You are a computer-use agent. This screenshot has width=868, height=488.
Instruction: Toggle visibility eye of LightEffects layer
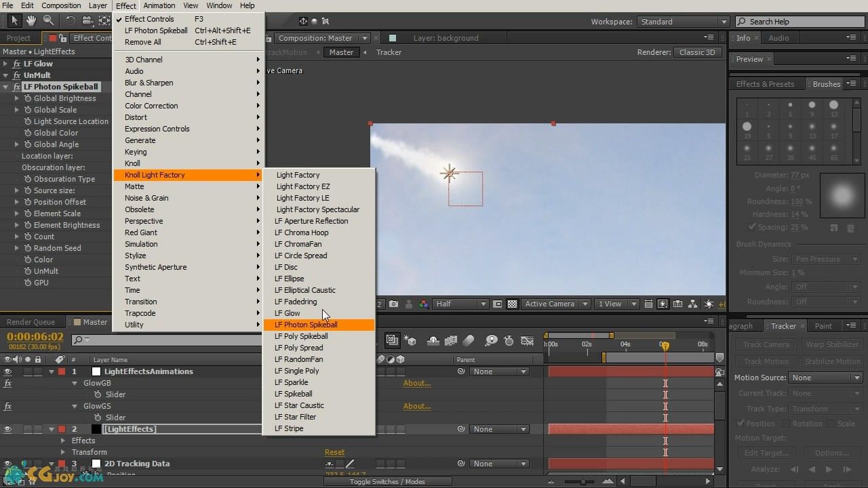click(x=7, y=429)
